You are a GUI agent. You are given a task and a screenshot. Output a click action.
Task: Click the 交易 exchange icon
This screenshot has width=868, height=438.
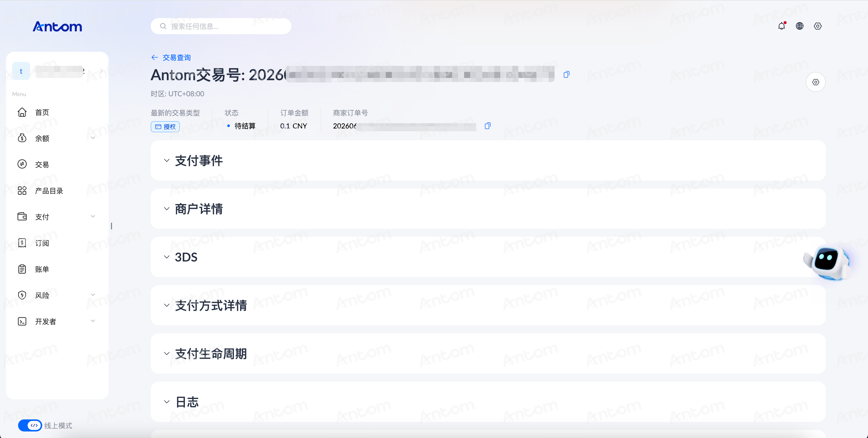[x=22, y=164]
